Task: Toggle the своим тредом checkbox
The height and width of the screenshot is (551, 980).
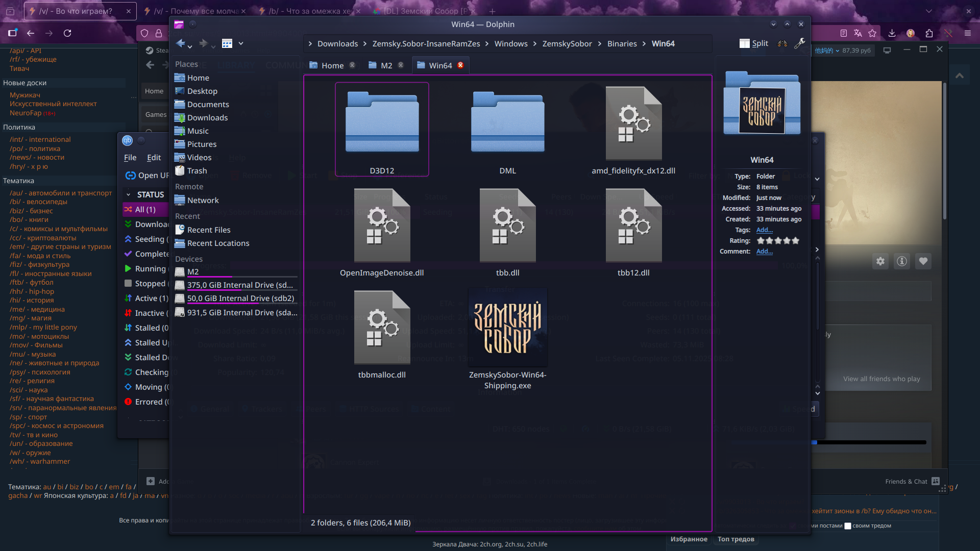Action: tap(848, 526)
